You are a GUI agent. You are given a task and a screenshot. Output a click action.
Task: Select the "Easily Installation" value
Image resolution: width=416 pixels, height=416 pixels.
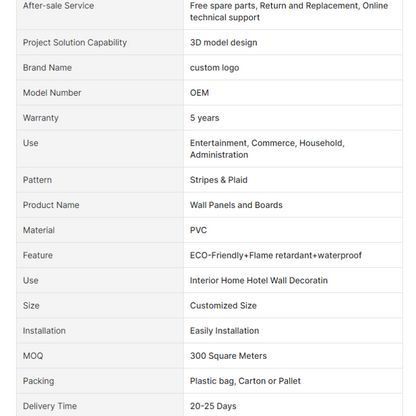pos(224,331)
